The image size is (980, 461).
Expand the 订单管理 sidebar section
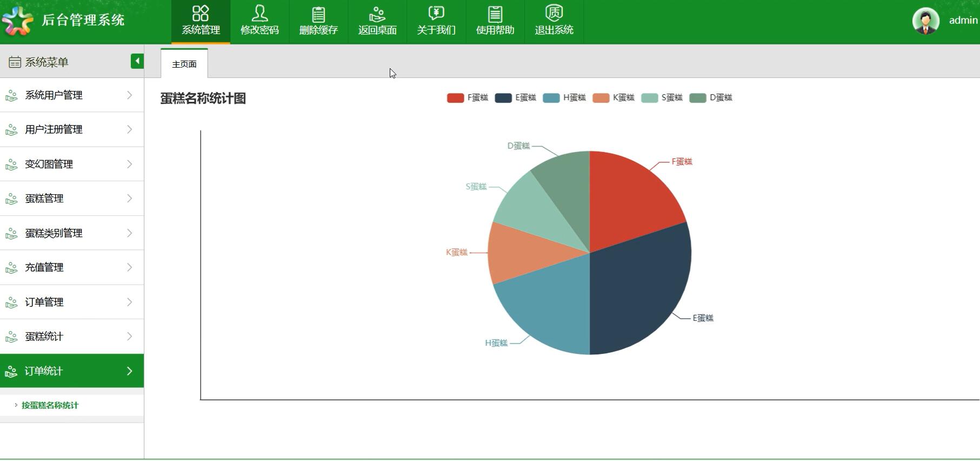tap(71, 302)
